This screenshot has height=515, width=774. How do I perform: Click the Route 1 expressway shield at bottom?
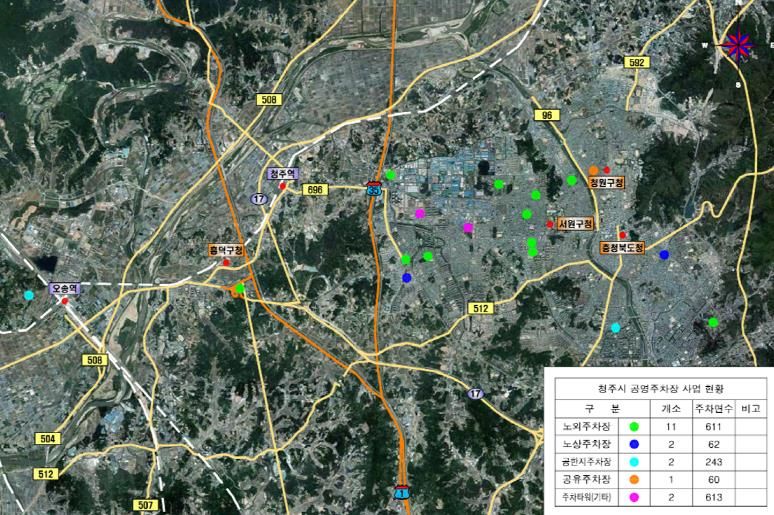coord(402,493)
